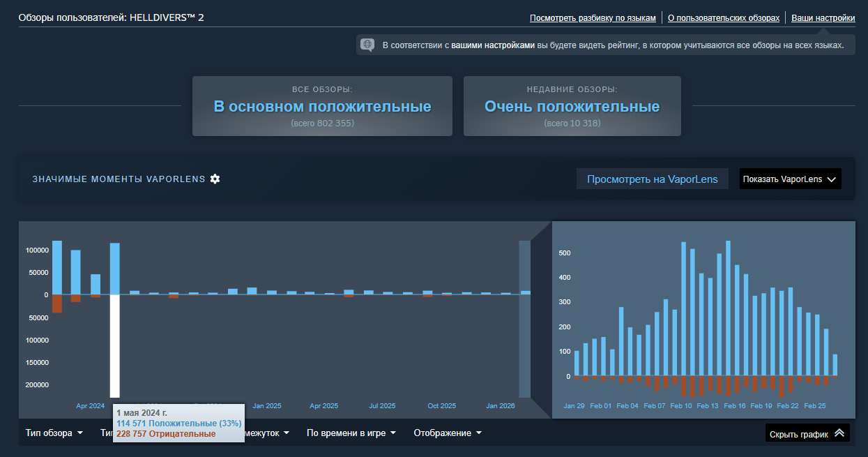
Task: Click the highlighted May 2024 white bar
Action: click(x=115, y=346)
